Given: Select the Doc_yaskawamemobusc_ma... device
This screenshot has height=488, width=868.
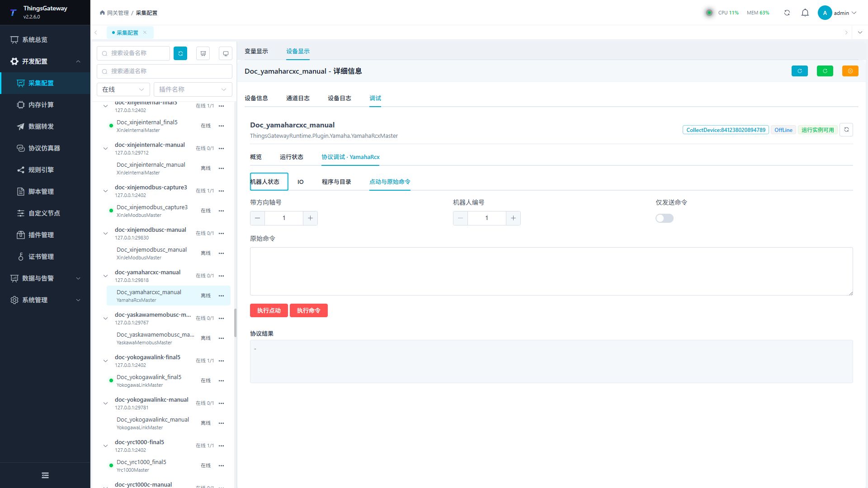Looking at the screenshot, I should 169,338.
